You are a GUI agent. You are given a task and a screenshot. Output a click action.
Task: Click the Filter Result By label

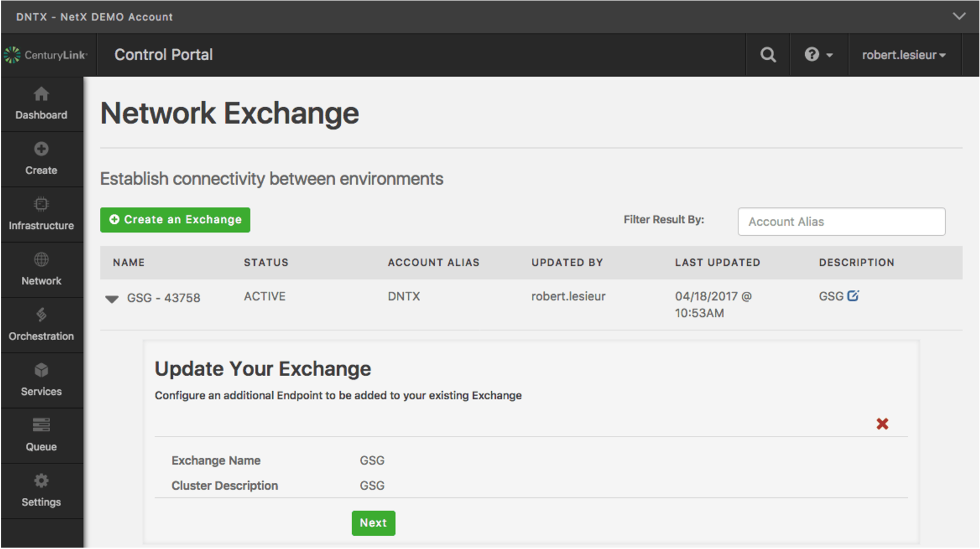pyautogui.click(x=664, y=220)
